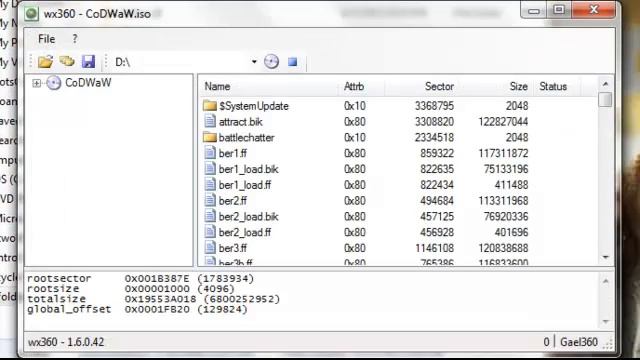Click the rootsize log line
This screenshot has width=640, height=360.
tap(131, 289)
